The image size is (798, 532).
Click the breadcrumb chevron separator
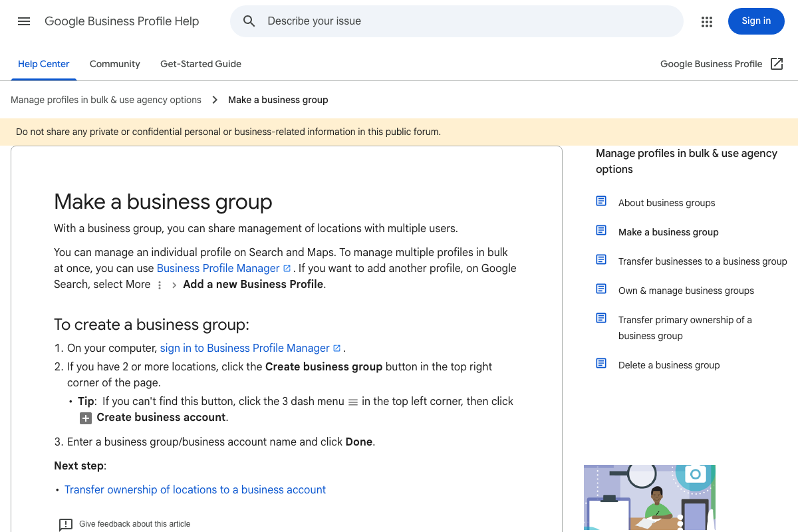click(215, 100)
